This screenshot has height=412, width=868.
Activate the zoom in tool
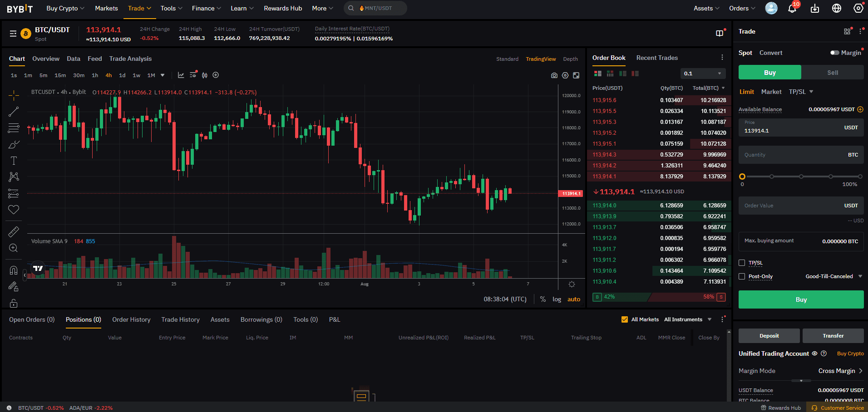[14, 248]
